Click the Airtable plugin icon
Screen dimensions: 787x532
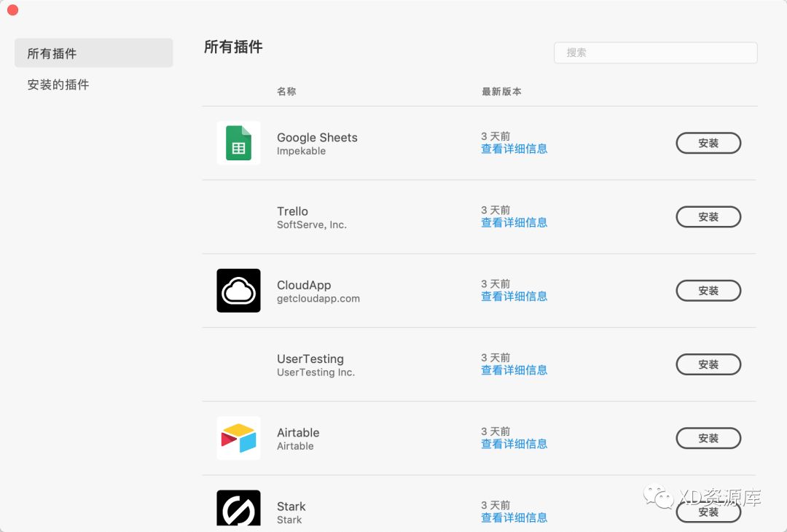tap(238, 438)
